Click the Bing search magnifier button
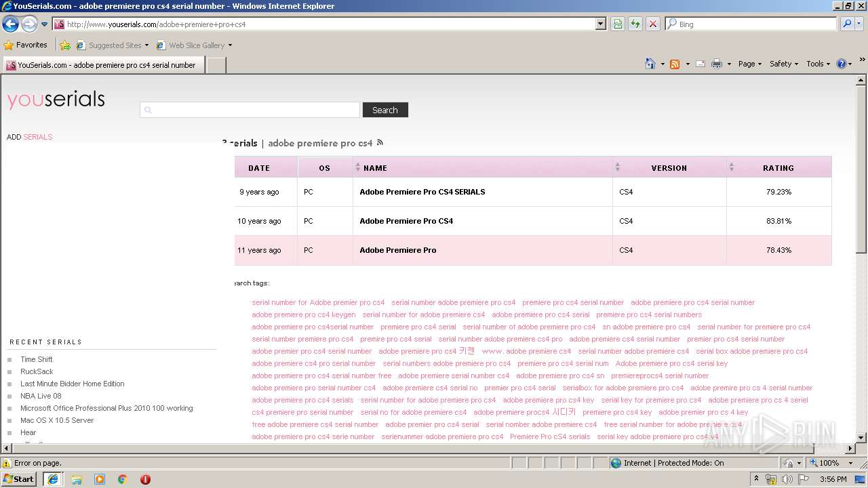This screenshot has height=488, width=868. point(846,24)
